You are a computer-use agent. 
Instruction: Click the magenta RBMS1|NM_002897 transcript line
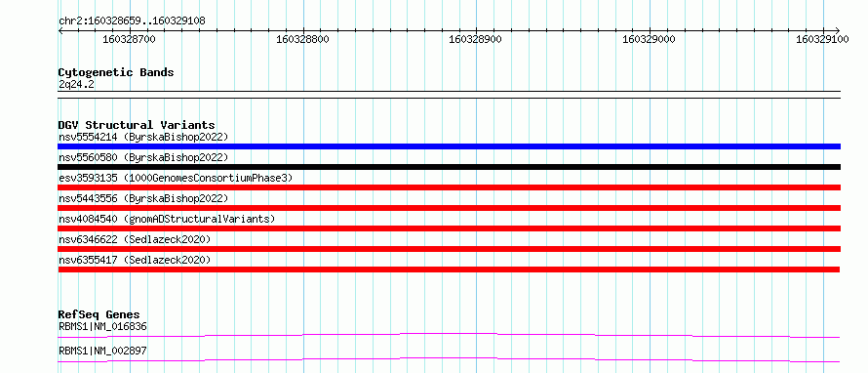click(x=449, y=359)
